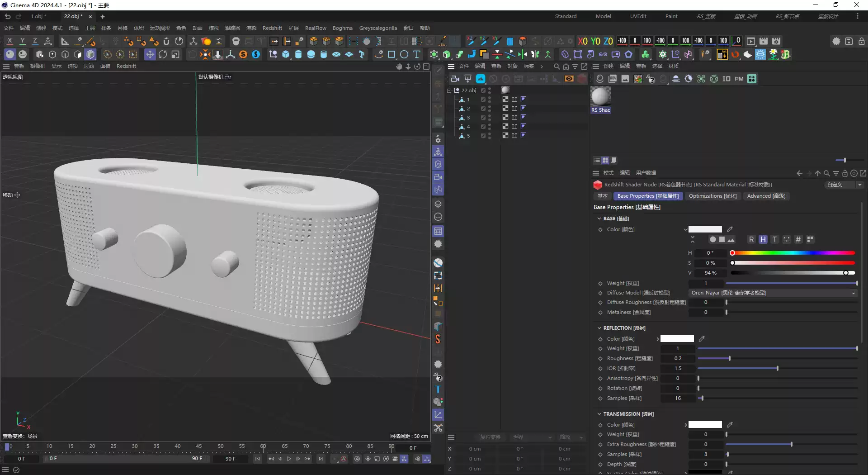Collapse the TRANSMISSION section
Screen dimensions: 868x475
click(x=599, y=413)
